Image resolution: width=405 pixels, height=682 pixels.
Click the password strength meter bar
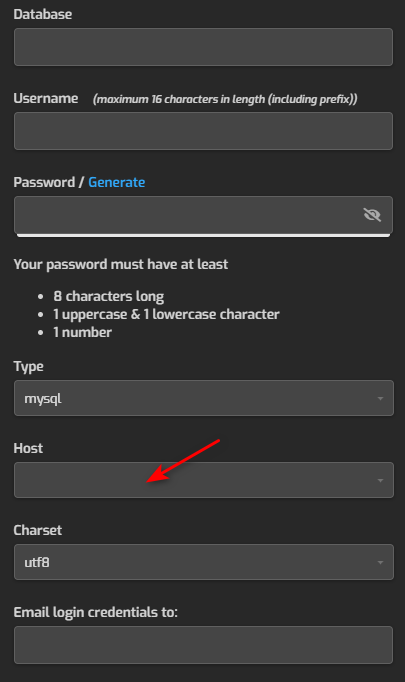coord(203,236)
